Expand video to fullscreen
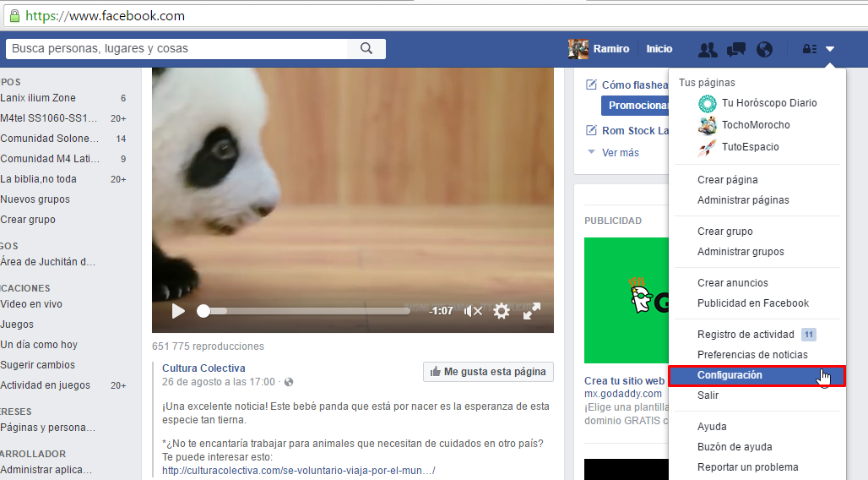This screenshot has width=868, height=480. (x=531, y=311)
